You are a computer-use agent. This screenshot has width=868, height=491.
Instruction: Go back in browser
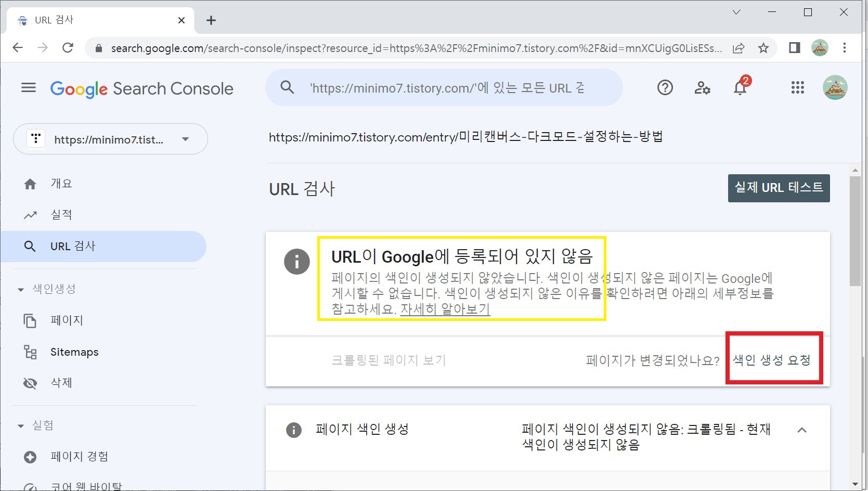(18, 48)
